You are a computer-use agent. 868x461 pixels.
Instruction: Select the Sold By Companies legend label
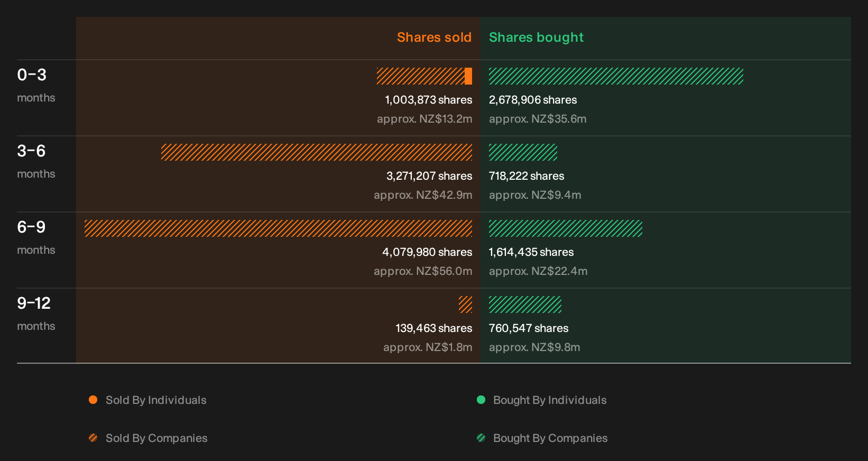156,438
